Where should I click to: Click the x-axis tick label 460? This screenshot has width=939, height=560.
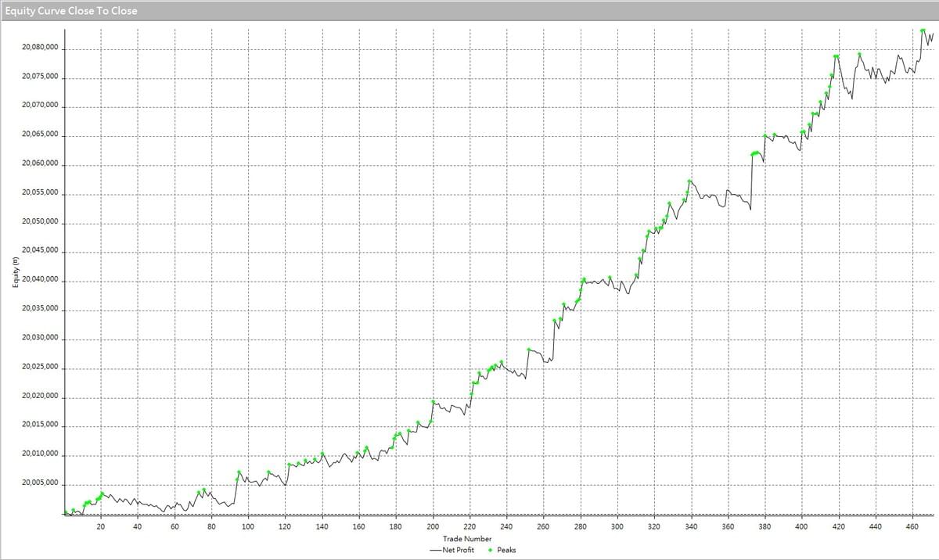(x=912, y=527)
